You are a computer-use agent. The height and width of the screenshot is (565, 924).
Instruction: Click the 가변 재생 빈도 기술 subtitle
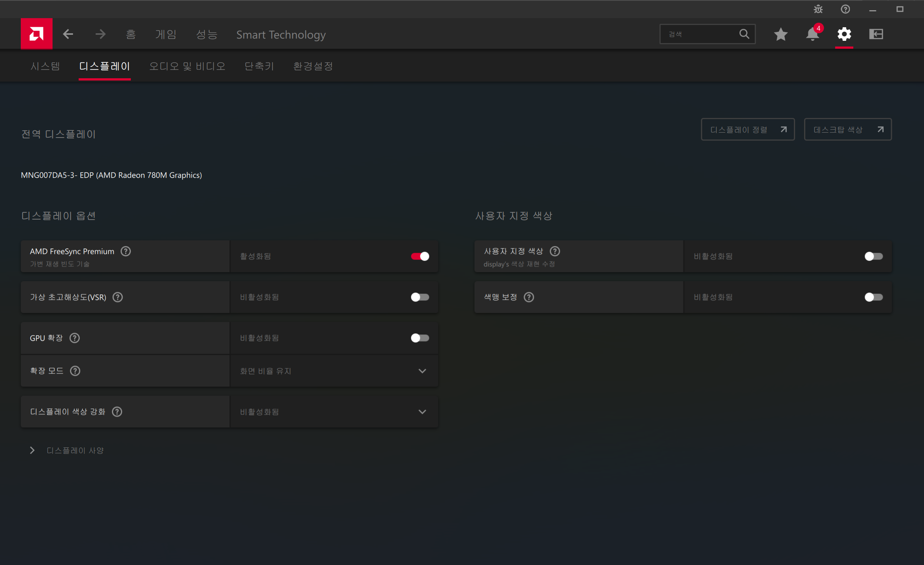60,264
